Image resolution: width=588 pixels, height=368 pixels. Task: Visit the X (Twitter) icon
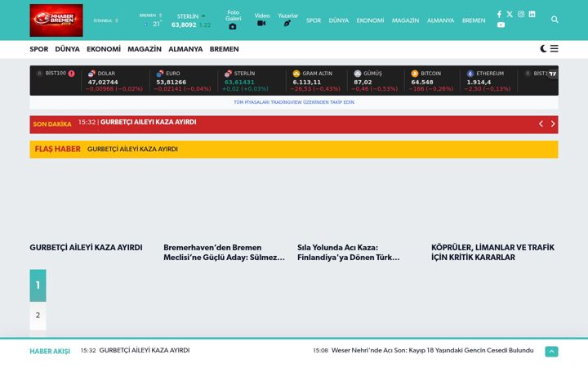[x=510, y=14]
